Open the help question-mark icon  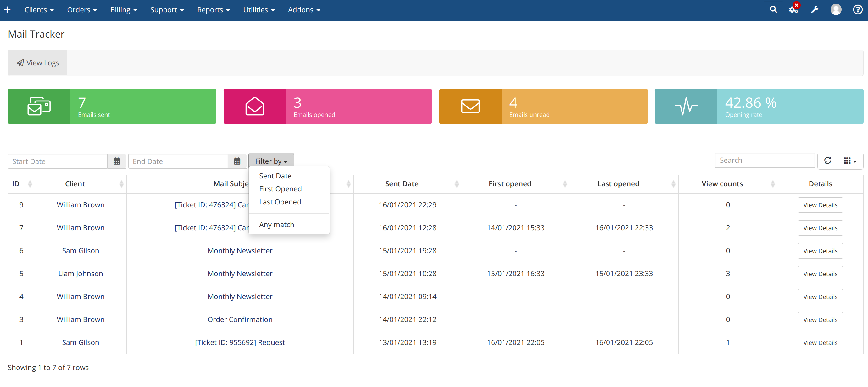858,9
